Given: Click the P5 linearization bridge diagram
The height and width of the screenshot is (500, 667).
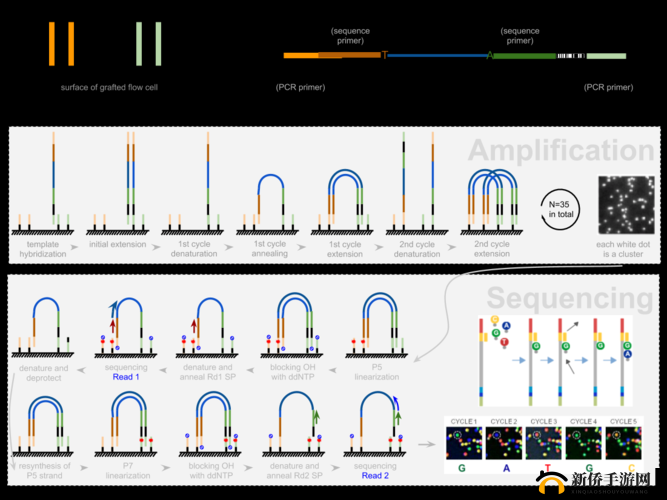Looking at the screenshot, I should [x=377, y=323].
